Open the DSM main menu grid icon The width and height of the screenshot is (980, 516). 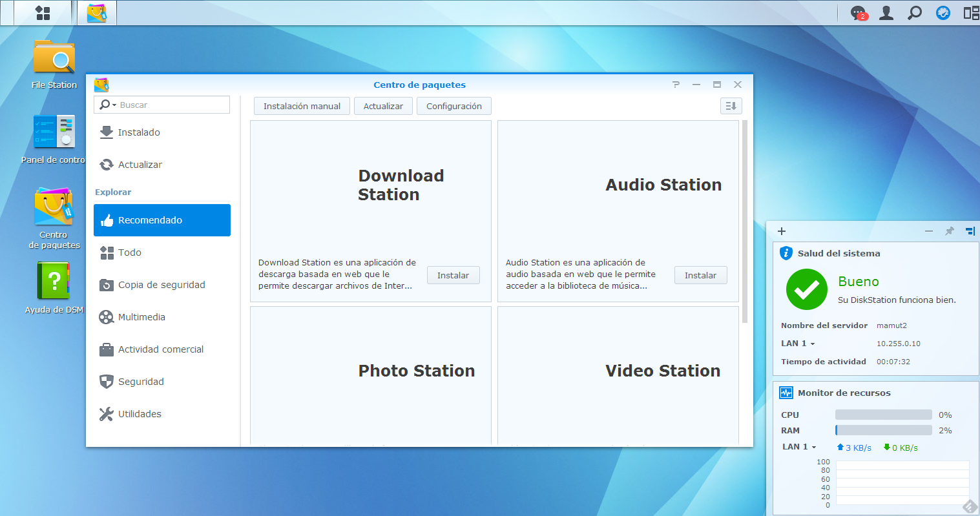coord(43,13)
